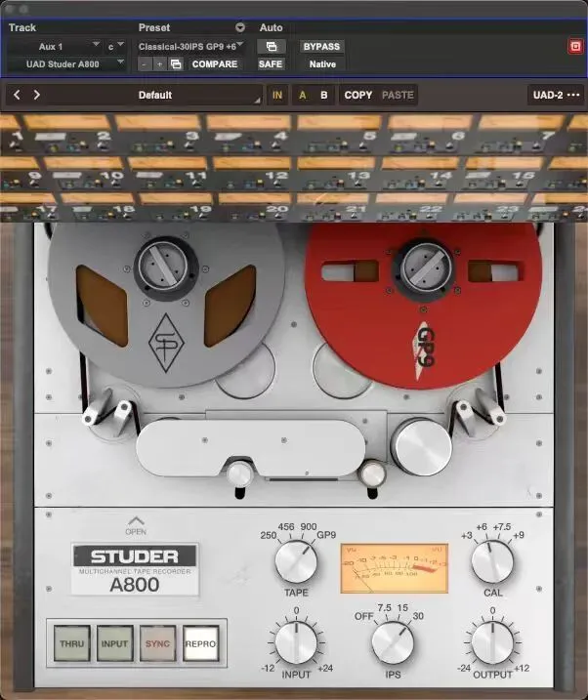
Task: Toggle the automation SAFE button
Action: tap(271, 64)
